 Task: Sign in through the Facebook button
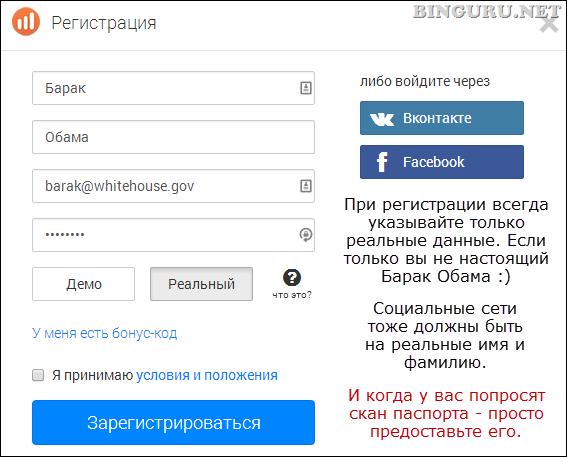coord(442,162)
